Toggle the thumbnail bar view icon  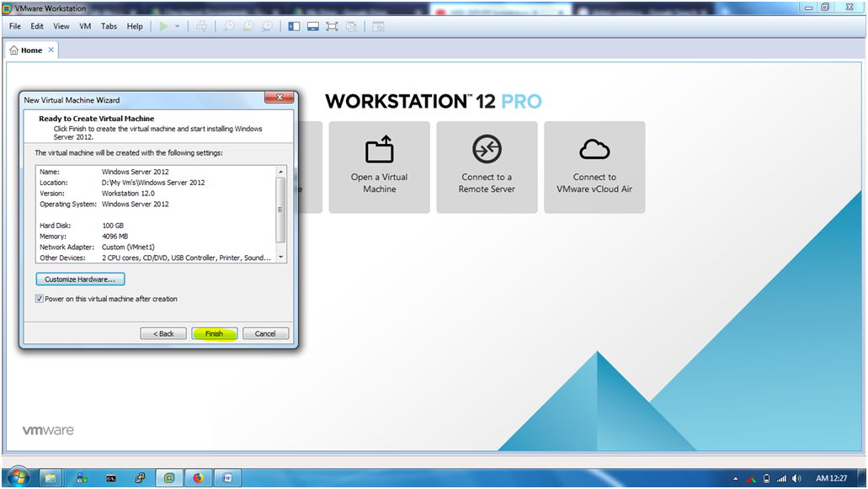pos(313,26)
